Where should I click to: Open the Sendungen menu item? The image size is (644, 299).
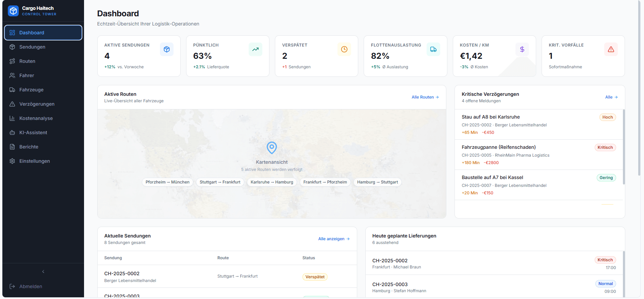(43, 47)
